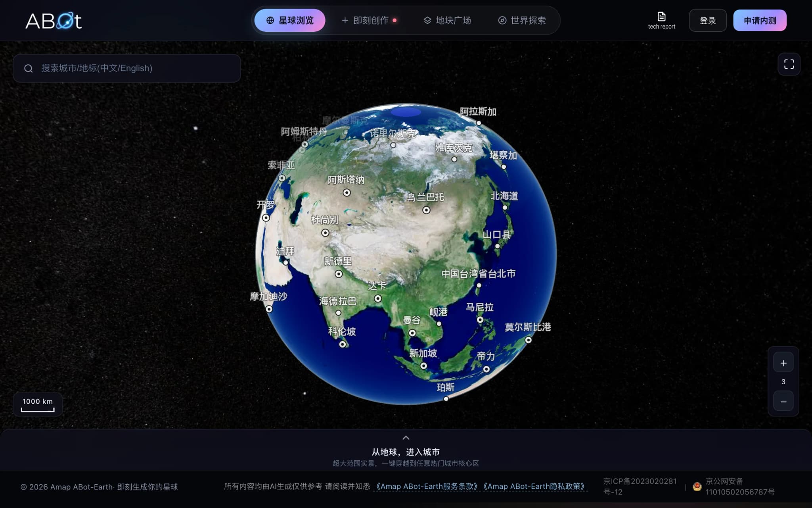This screenshot has height=508, width=812.
Task: Focus the city/landmark search field
Action: click(x=127, y=68)
